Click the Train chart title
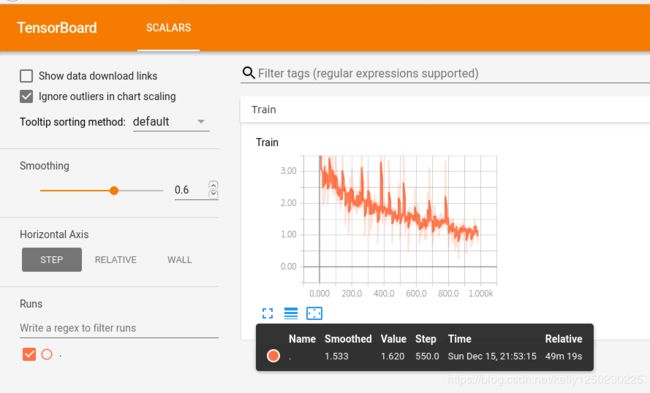The width and height of the screenshot is (650, 393). pos(267,142)
